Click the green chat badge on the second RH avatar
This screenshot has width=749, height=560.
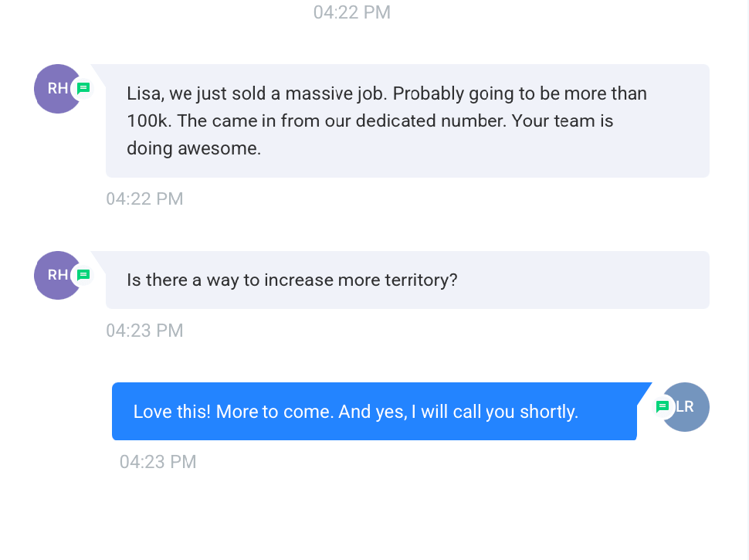pos(83,275)
